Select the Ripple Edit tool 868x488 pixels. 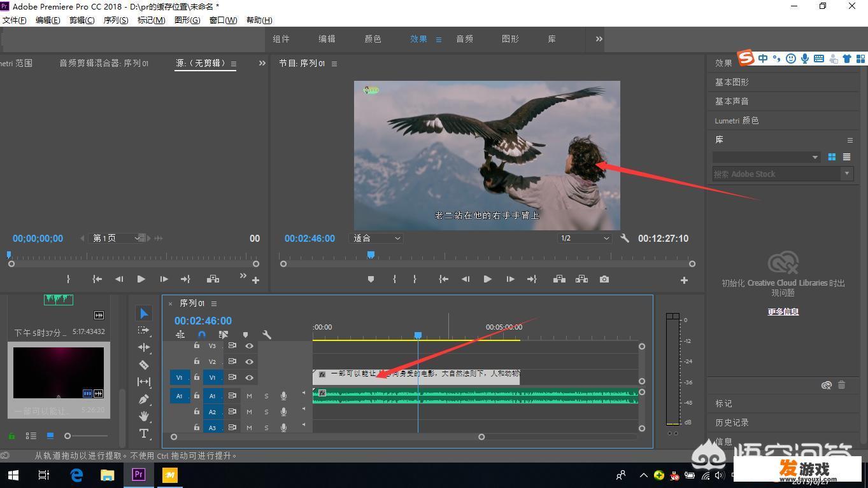144,347
